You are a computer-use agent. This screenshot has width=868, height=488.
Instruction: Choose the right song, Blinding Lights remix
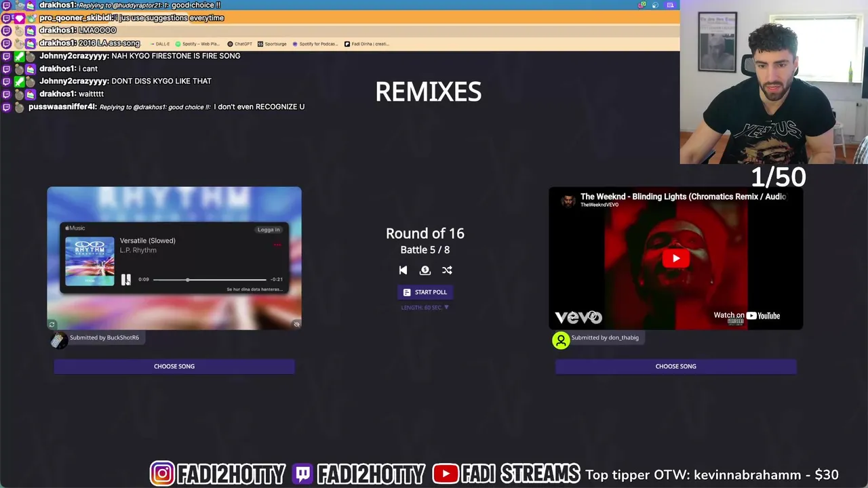point(676,367)
